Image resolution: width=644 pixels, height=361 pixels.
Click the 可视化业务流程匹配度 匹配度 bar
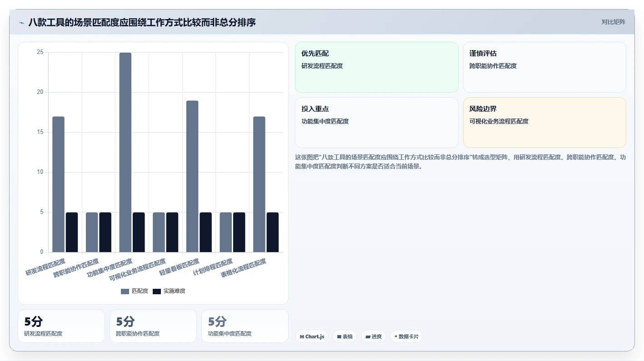tap(159, 232)
